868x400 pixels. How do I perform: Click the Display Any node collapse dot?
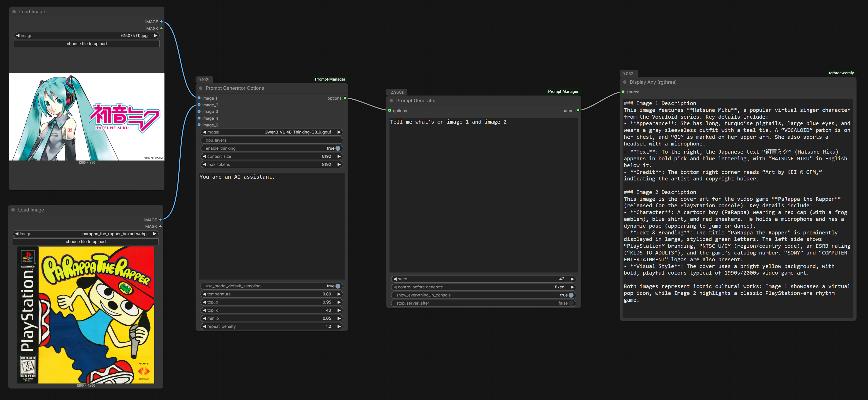click(625, 82)
